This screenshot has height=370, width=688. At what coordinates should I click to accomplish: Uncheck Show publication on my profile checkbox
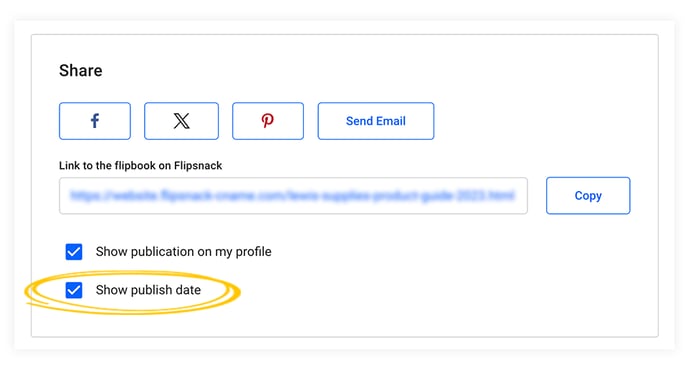point(74,252)
